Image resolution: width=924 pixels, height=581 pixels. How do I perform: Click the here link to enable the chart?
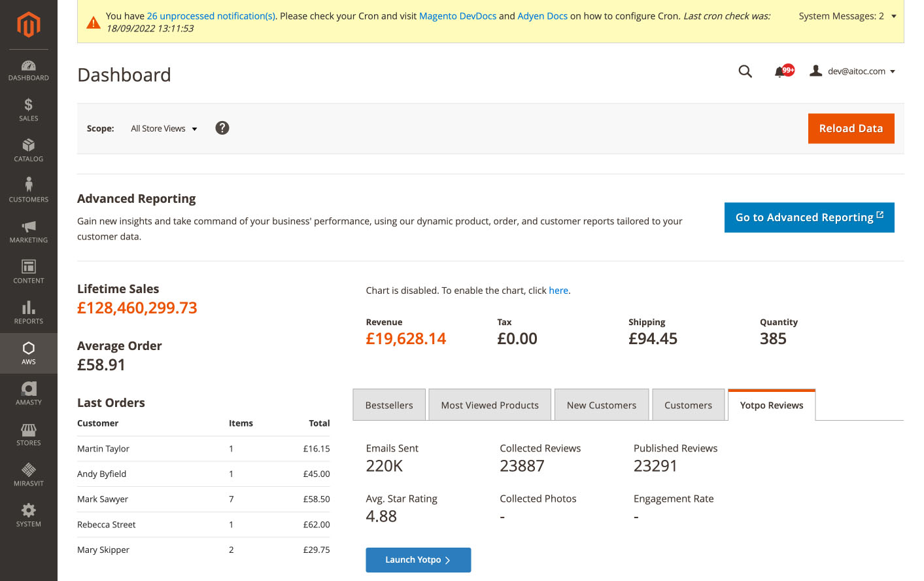558,290
